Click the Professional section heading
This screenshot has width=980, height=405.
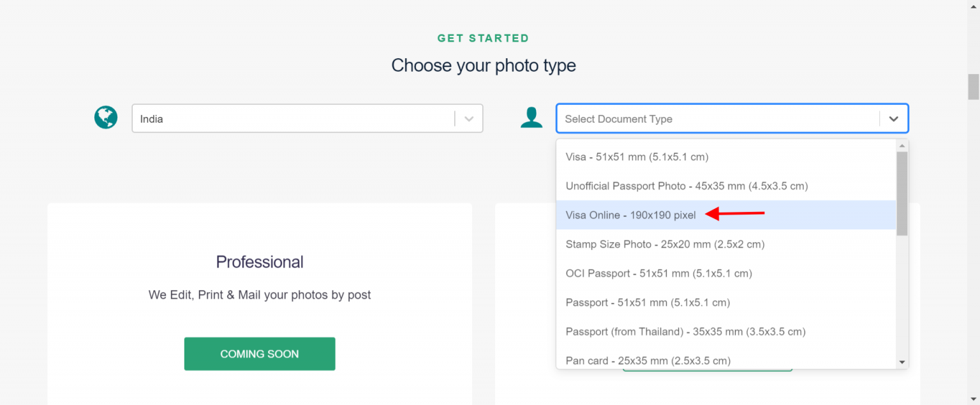coord(259,261)
